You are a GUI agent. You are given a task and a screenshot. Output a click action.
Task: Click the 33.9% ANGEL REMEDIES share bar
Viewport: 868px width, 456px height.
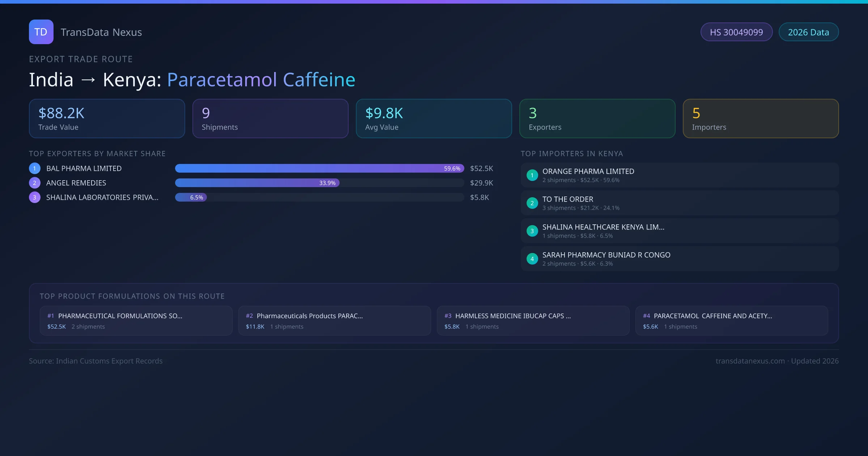point(257,183)
